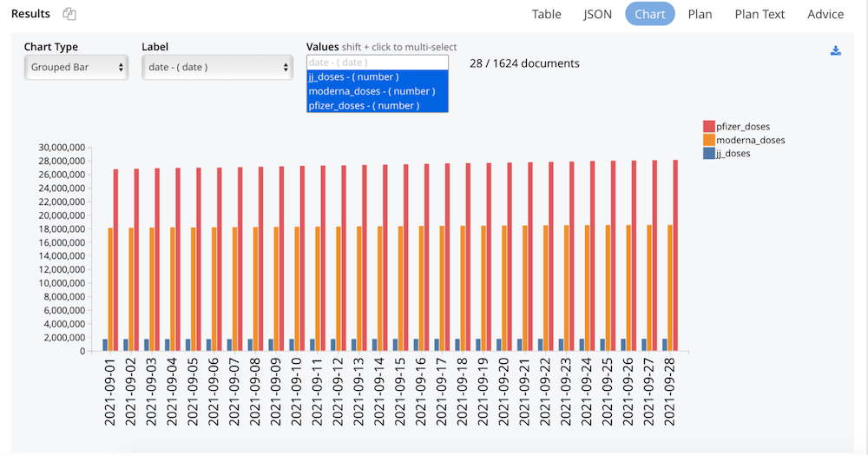Click the 2021-09-28 axis label
Screen dimensions: 868x456
670,392
